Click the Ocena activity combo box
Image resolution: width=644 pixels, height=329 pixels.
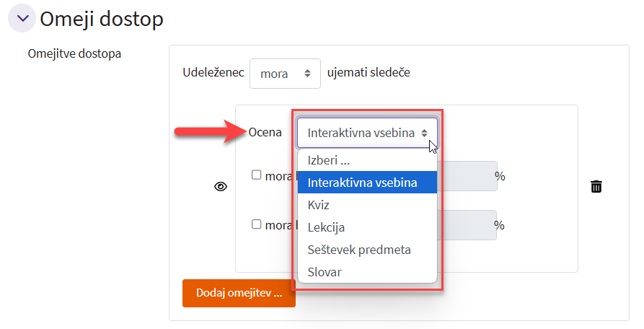(x=366, y=133)
